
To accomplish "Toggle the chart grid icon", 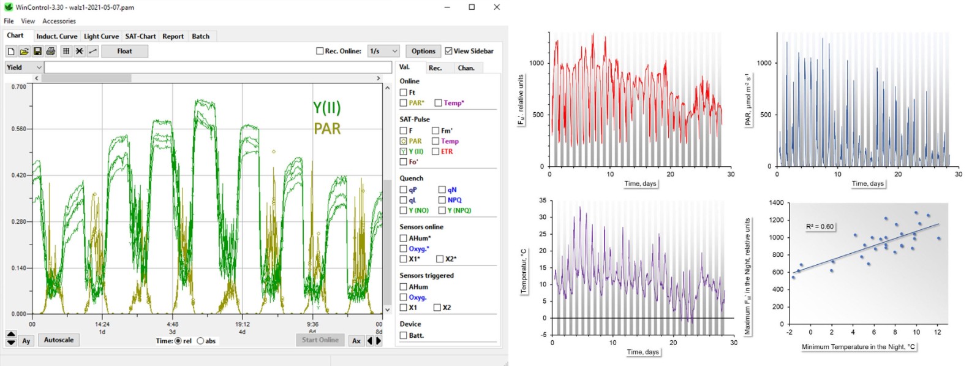I will point(66,51).
